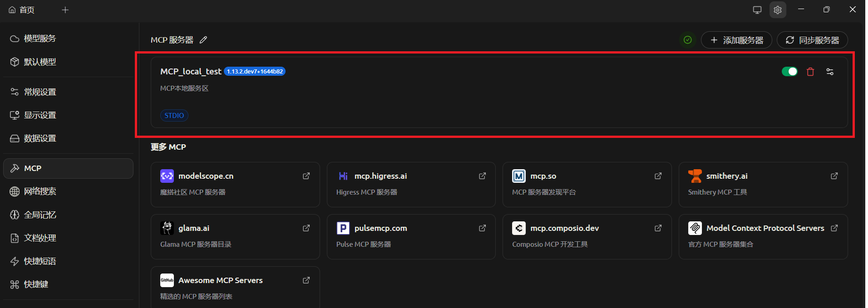Open the 首页 home tab
The height and width of the screenshot is (308, 868).
[21, 10]
